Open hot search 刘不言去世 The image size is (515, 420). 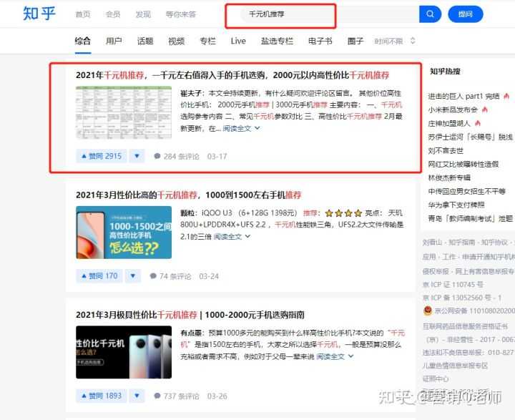(446, 150)
